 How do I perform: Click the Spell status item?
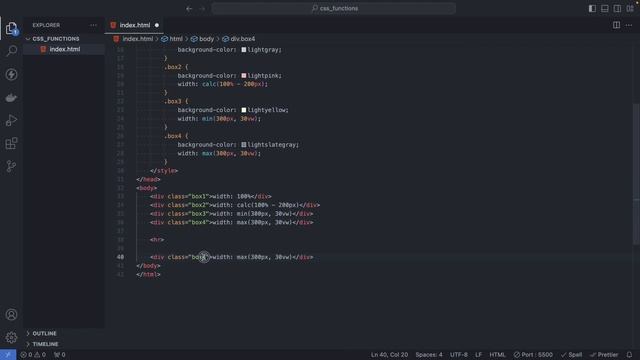(571, 355)
